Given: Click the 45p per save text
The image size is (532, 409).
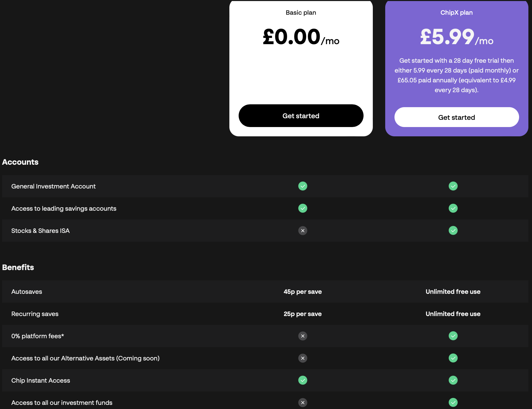Looking at the screenshot, I should pos(303,292).
